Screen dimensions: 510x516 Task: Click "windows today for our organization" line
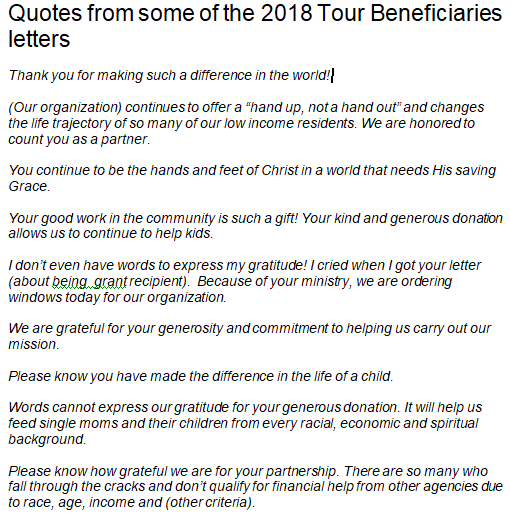pyautogui.click(x=117, y=297)
